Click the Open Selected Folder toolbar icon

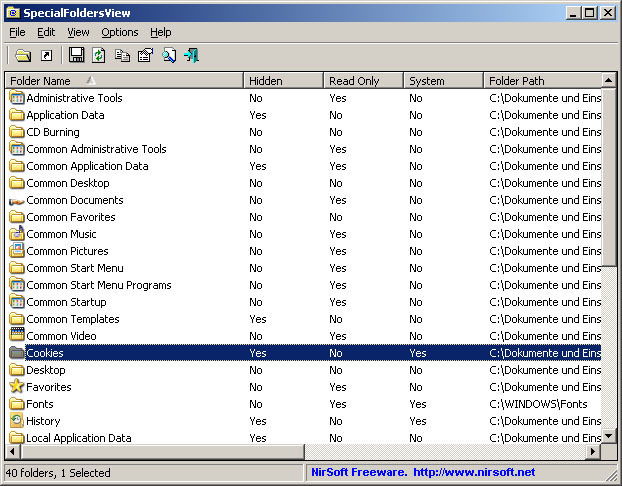pos(23,56)
